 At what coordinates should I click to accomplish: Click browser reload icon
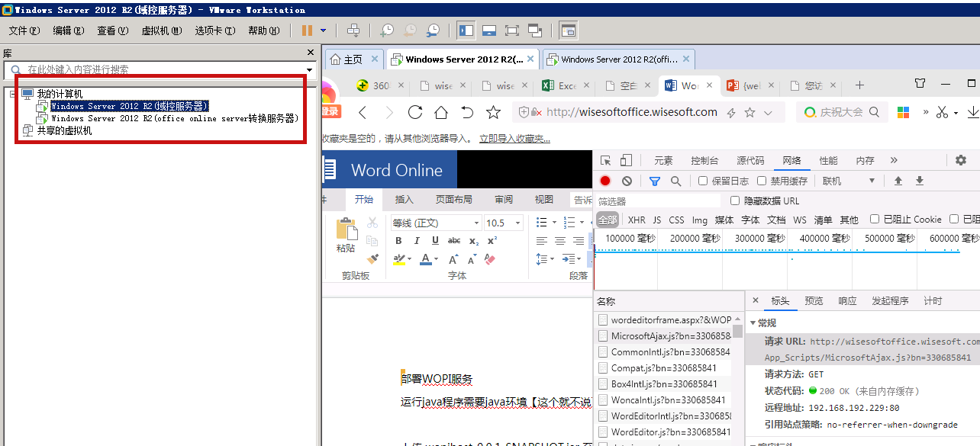coord(415,113)
